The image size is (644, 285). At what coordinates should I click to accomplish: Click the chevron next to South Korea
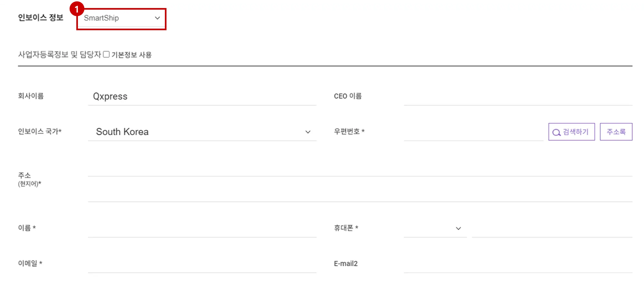pyautogui.click(x=308, y=132)
